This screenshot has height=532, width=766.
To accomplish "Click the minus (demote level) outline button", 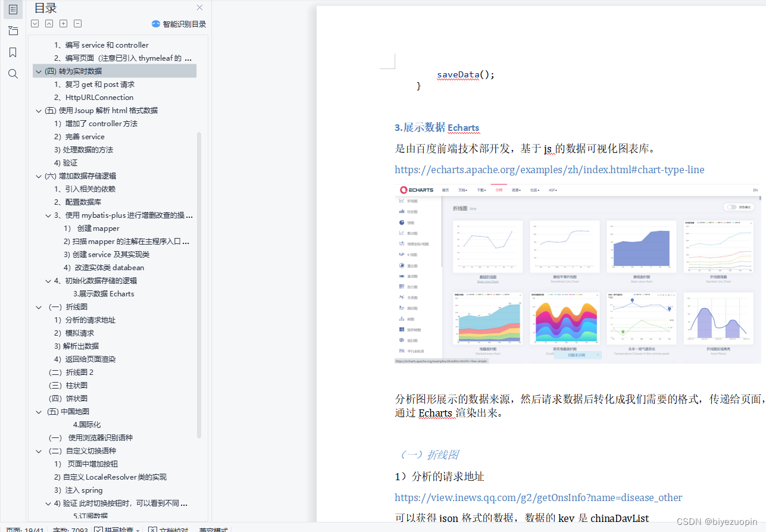I will [78, 24].
